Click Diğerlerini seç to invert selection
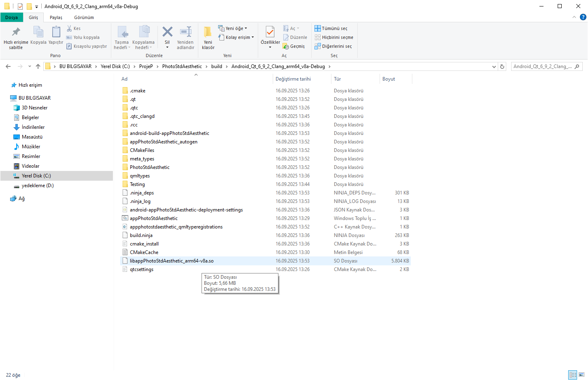Viewport: 588px width, 380px height. pos(333,46)
